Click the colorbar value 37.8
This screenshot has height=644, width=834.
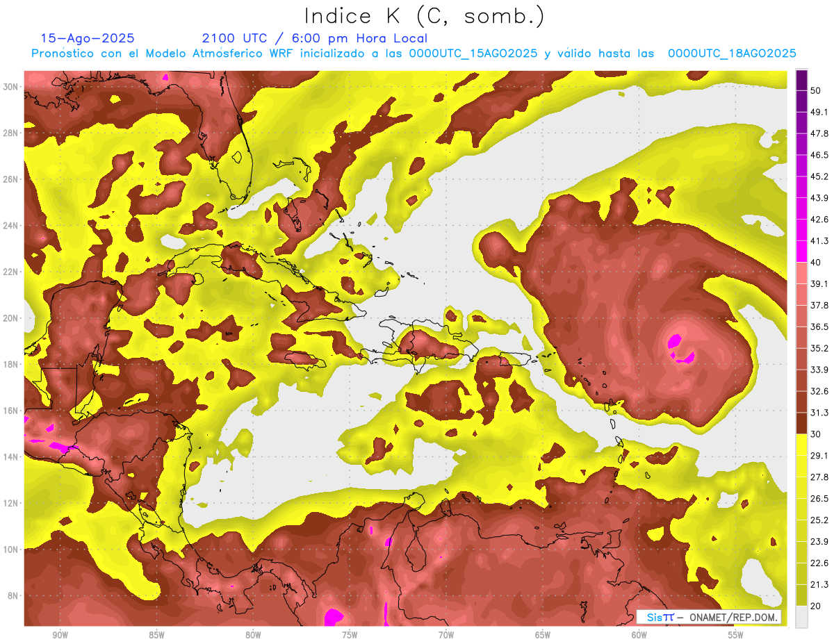coord(819,306)
